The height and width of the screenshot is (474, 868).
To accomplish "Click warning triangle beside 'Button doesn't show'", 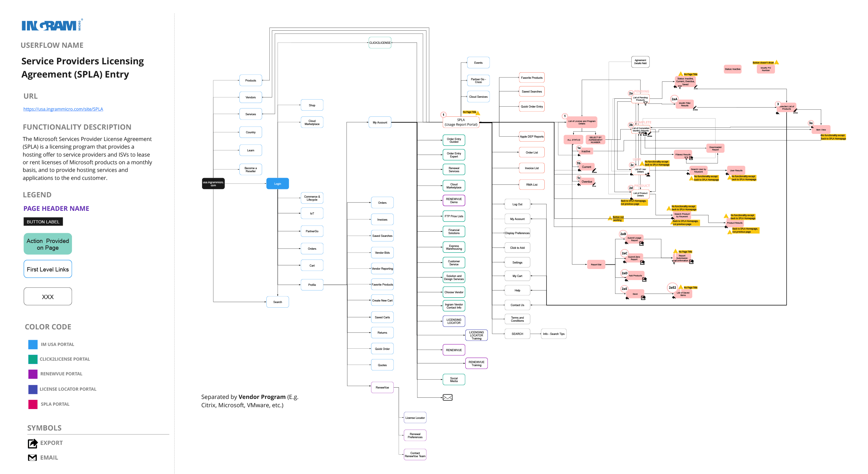I will tap(776, 63).
